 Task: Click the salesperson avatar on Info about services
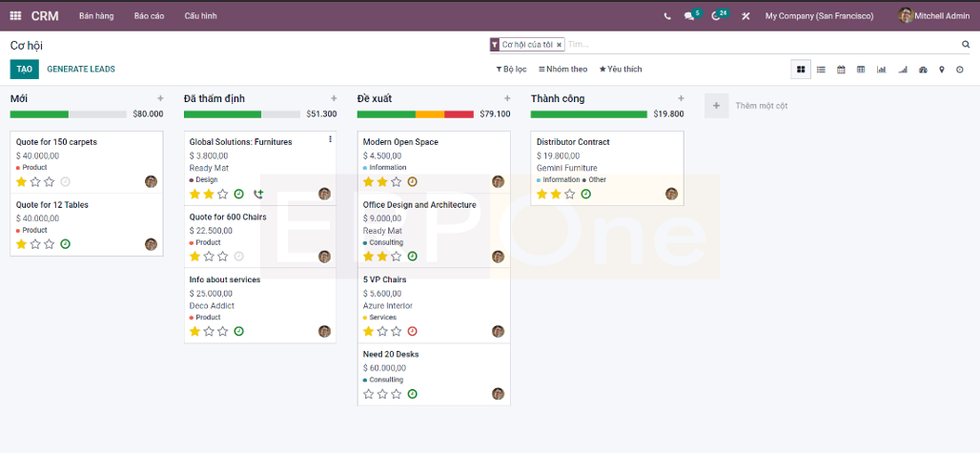(324, 331)
